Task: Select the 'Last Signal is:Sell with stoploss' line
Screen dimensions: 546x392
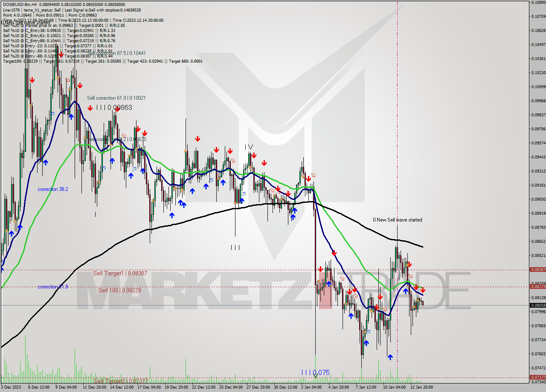Action: click(103, 10)
